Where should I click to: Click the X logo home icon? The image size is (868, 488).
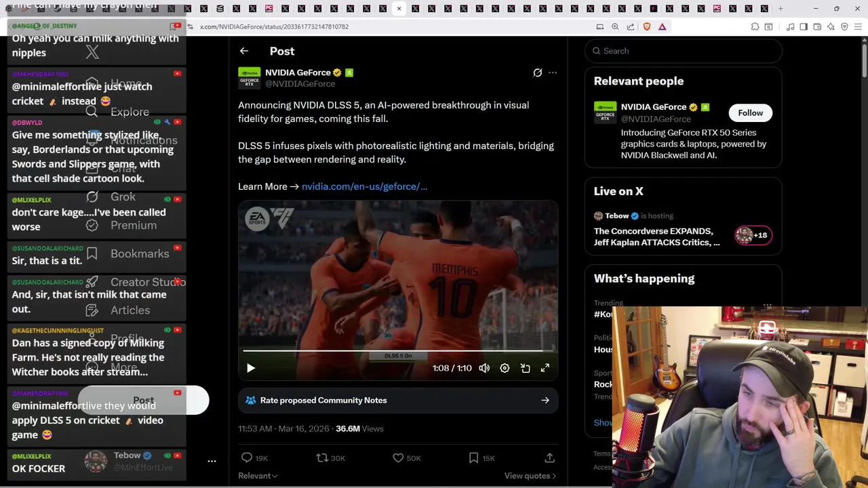(92, 52)
